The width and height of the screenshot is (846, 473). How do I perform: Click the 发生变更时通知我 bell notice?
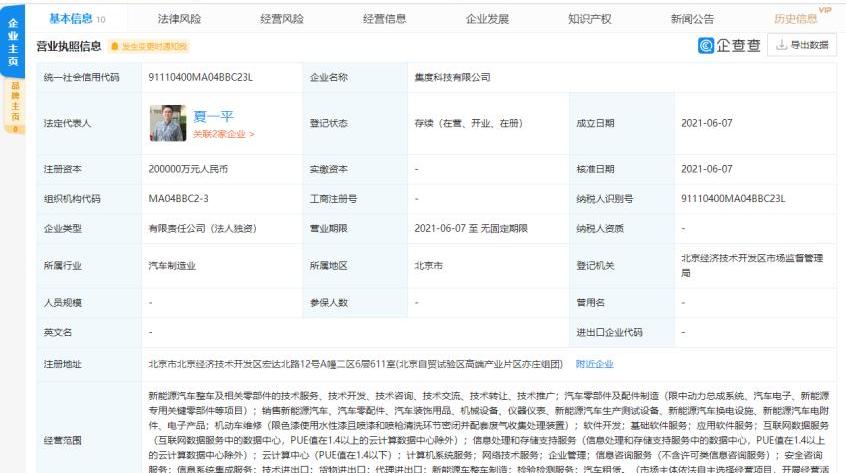[148, 46]
